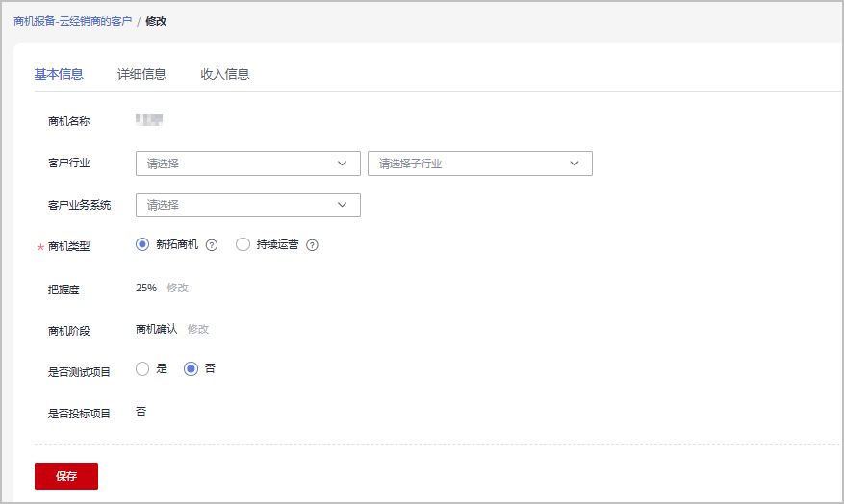The image size is (844, 504).
Task: Go to 商机报备-云经销商的客户 breadcrumb
Action: coord(72,21)
